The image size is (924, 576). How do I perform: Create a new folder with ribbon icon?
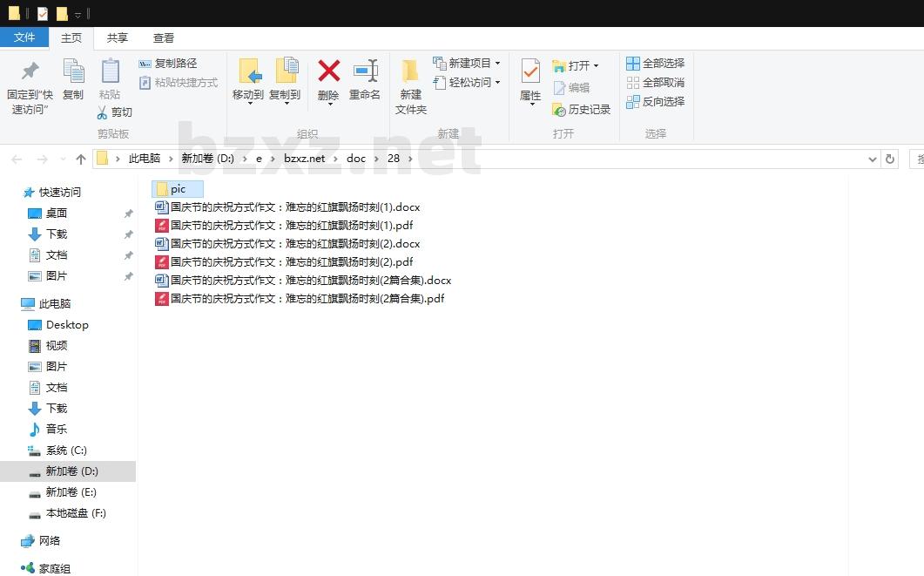click(410, 71)
